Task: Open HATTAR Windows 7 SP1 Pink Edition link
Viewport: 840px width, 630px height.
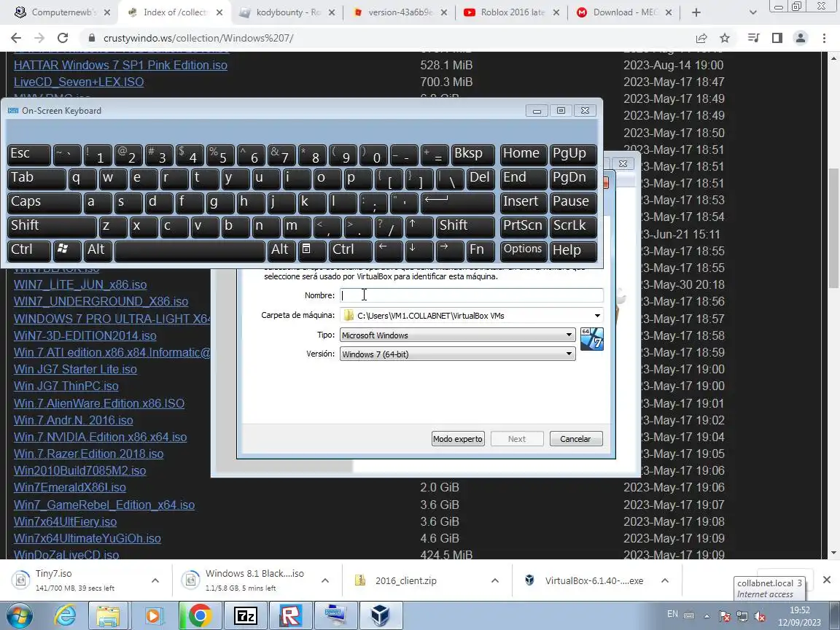Action: (120, 66)
